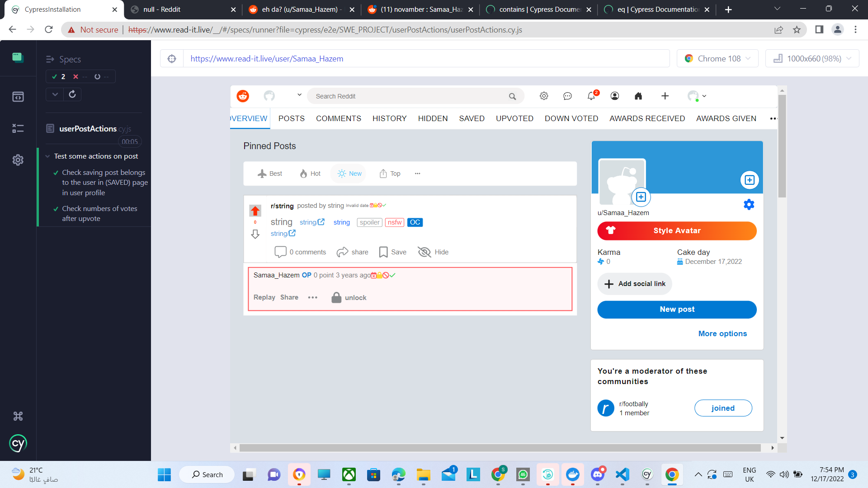Switch to the COMMENTS tab
This screenshot has height=488, width=868.
338,118
